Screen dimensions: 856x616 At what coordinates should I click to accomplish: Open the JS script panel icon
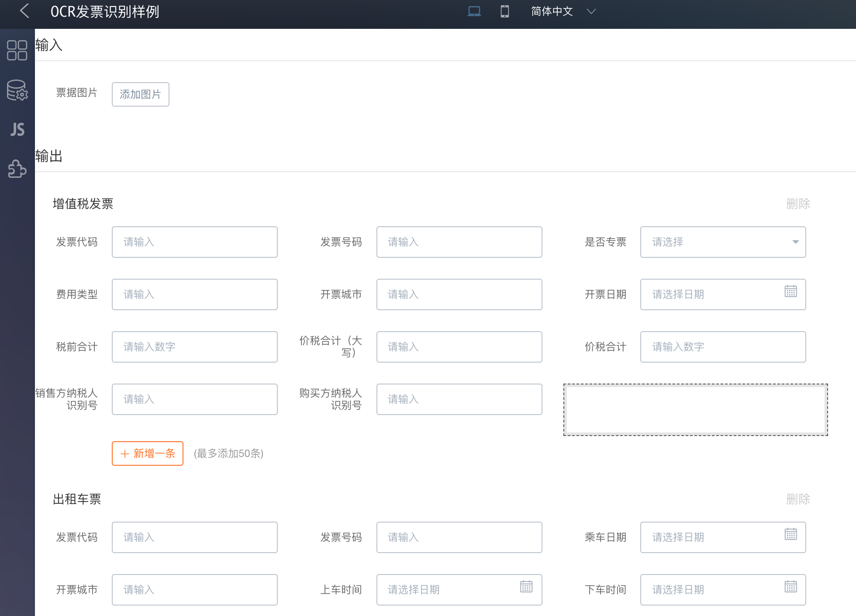click(x=17, y=129)
